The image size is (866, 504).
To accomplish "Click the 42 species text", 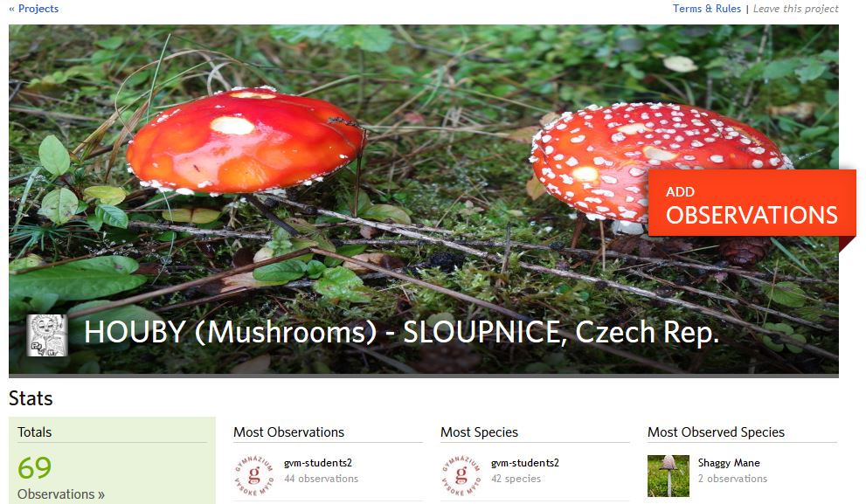I will [x=516, y=479].
